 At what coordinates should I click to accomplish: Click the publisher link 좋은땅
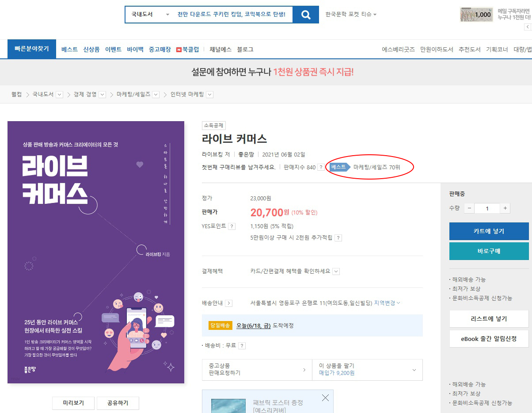pos(245,154)
